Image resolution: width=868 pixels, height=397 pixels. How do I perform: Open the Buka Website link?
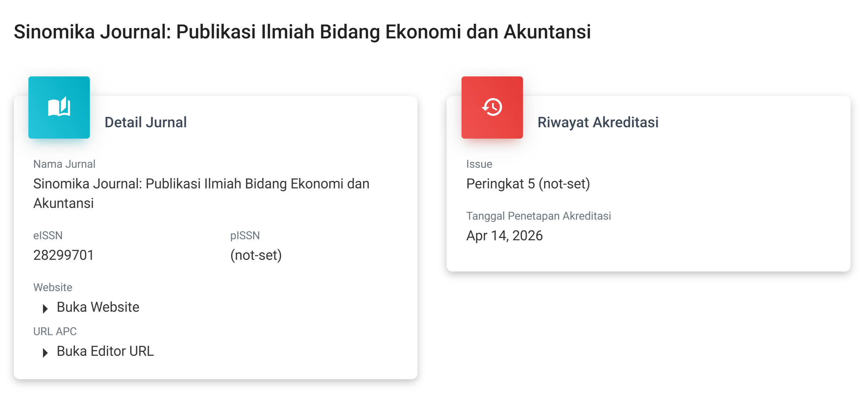pyautogui.click(x=98, y=307)
